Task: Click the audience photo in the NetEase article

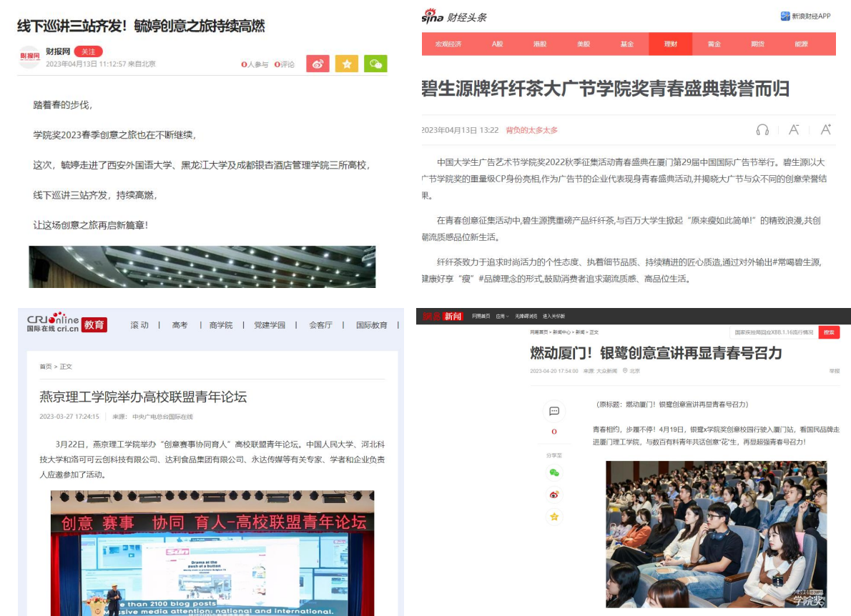Action: tap(717, 534)
